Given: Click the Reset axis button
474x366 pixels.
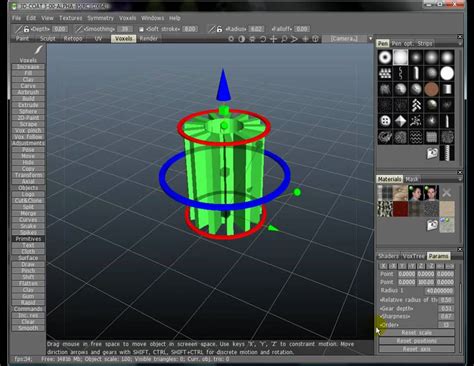Looking at the screenshot, I should pos(417,349).
